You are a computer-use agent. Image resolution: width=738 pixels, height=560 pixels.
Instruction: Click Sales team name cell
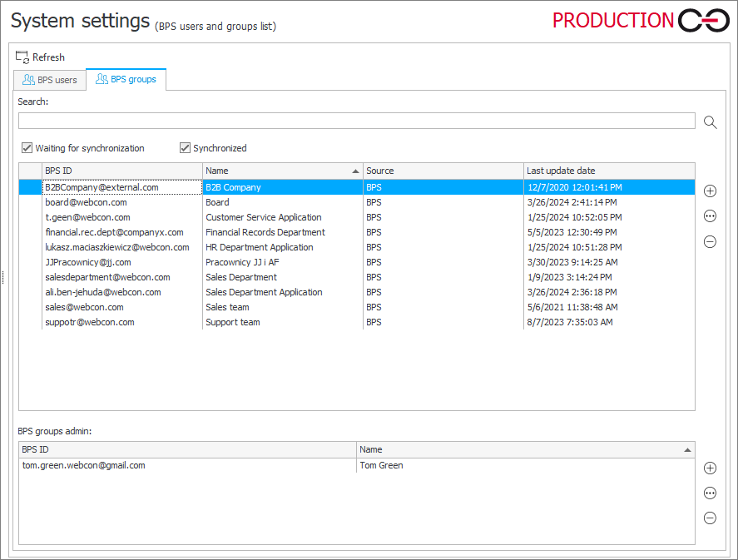[x=282, y=307]
